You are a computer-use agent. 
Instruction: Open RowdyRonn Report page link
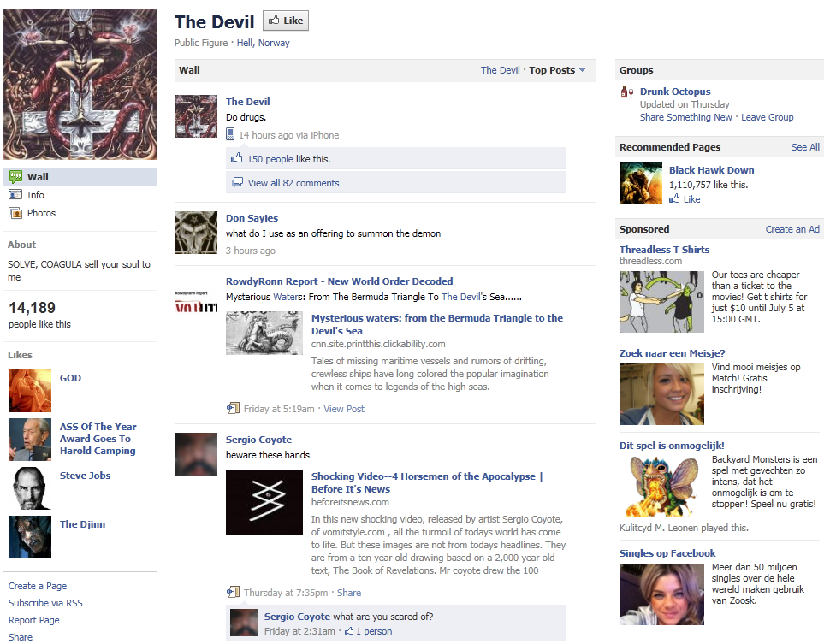coord(339,281)
